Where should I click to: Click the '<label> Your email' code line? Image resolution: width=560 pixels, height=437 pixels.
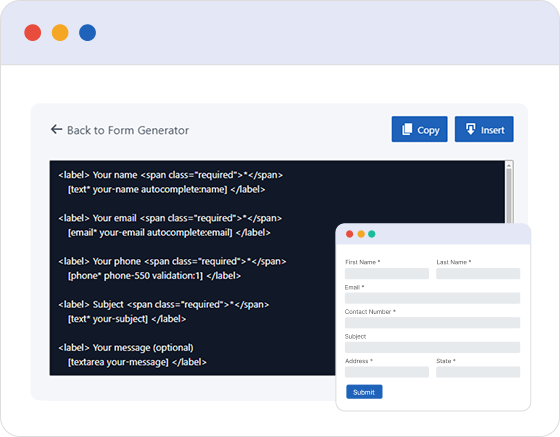point(170,218)
